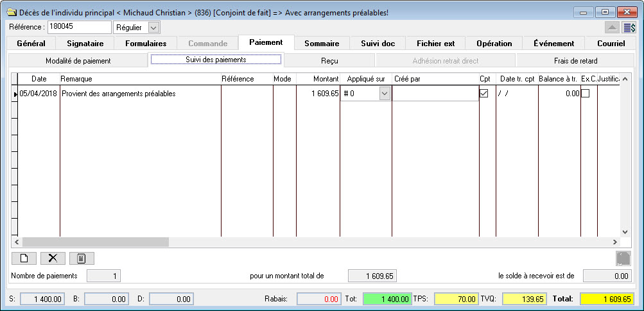Uncheck the Cpt checkbox in payment row
This screenshot has height=311, width=644.
pos(484,94)
